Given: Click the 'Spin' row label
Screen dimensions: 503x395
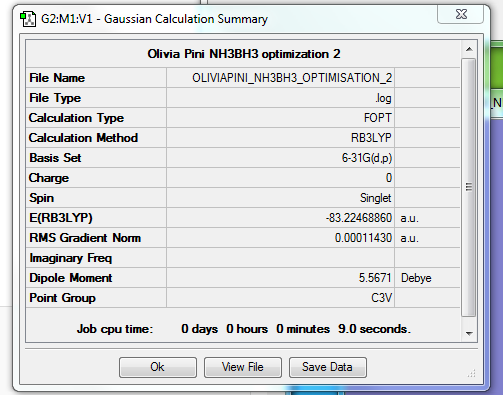Looking at the screenshot, I should tap(41, 198).
